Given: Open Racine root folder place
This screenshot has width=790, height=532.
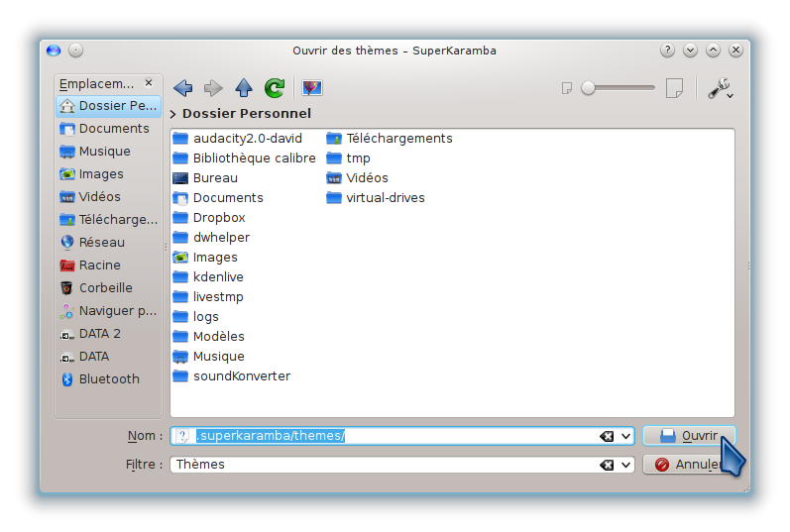Looking at the screenshot, I should pyautogui.click(x=108, y=265).
